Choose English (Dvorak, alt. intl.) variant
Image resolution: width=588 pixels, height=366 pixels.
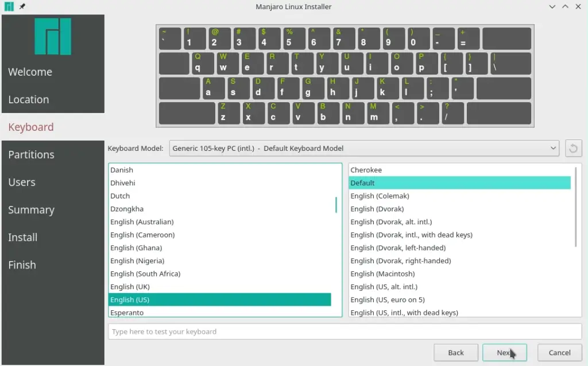point(460,222)
